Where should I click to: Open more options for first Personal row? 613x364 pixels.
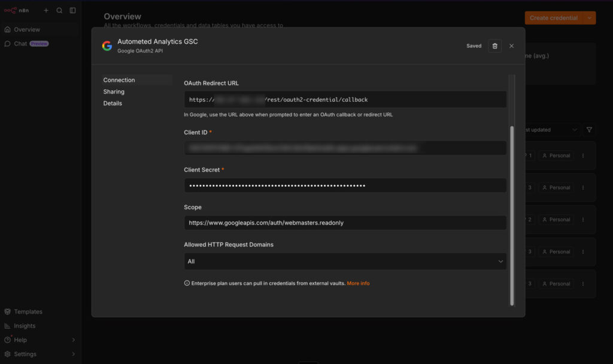click(x=583, y=156)
